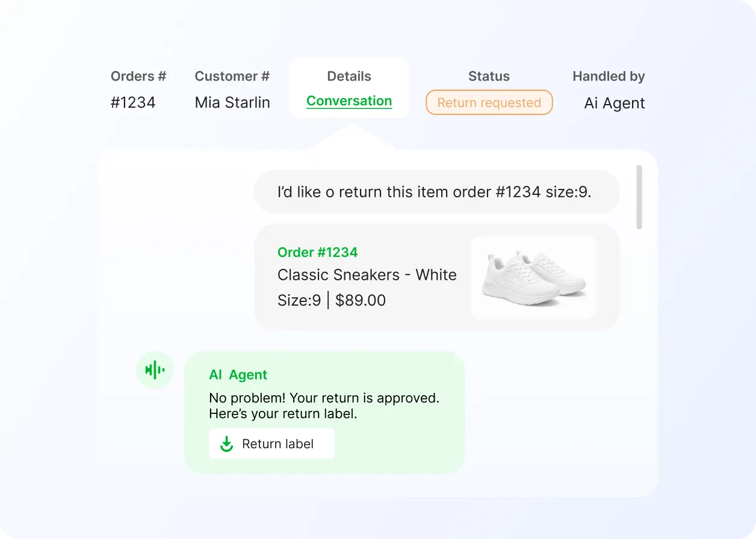Image resolution: width=756 pixels, height=539 pixels.
Task: Open the white sneakers product thumbnail
Action: click(533, 277)
